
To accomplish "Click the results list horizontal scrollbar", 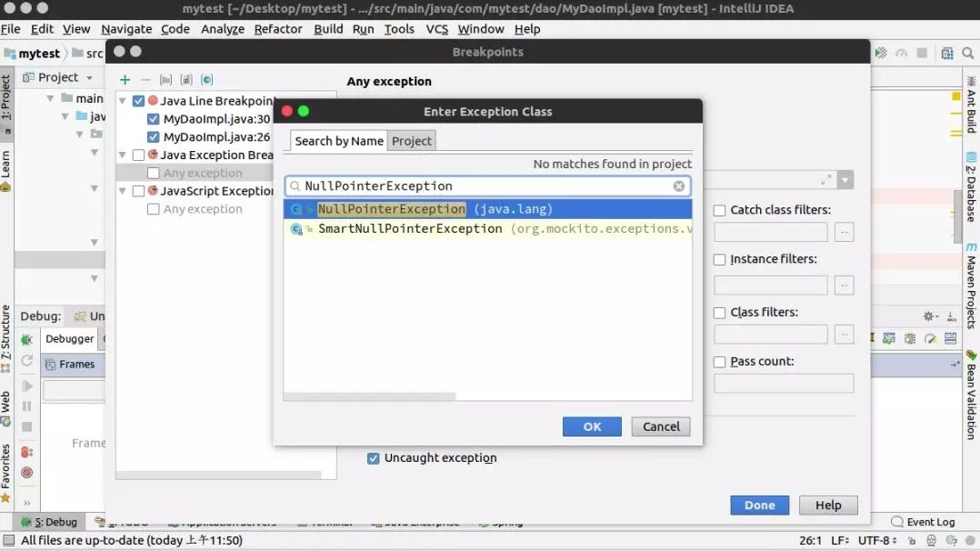I will point(369,396).
